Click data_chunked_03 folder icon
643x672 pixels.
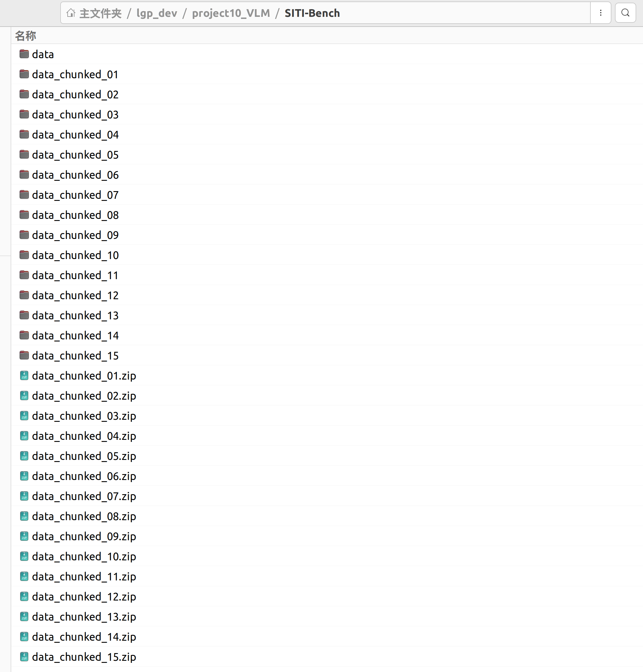(x=24, y=115)
